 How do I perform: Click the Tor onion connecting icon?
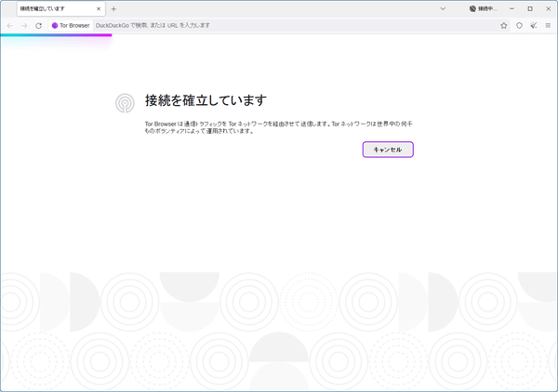coord(125,103)
